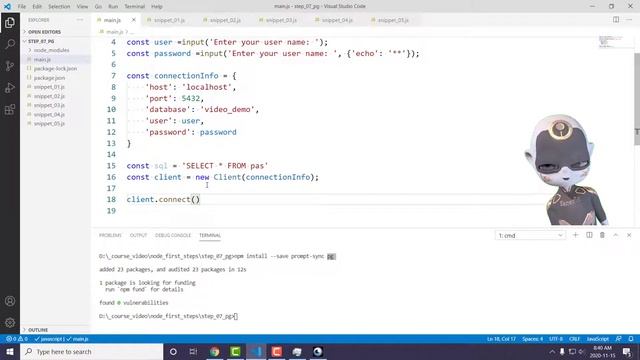Open the Accounts menu icon
The height and width of the screenshot is (360, 640).
click(x=10, y=301)
